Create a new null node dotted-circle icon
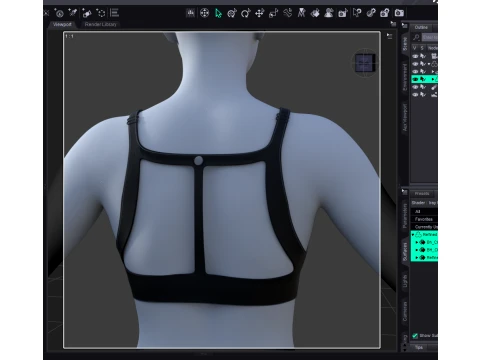This screenshot has height=360, width=480. (x=101, y=13)
